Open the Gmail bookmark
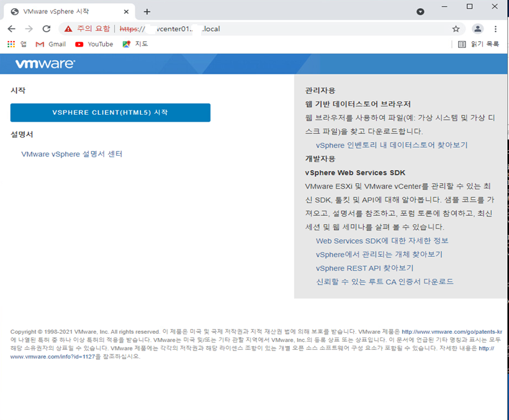Screen dimensions: 509x420 (51, 44)
